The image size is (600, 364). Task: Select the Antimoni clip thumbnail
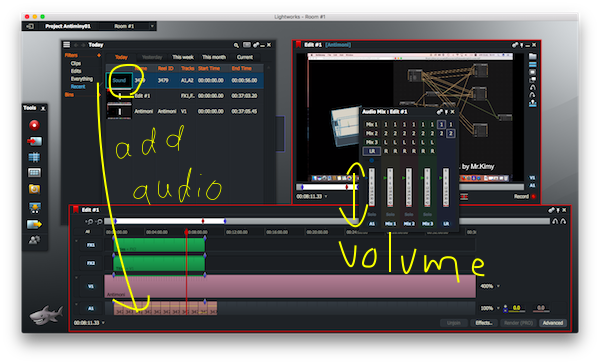(x=119, y=111)
